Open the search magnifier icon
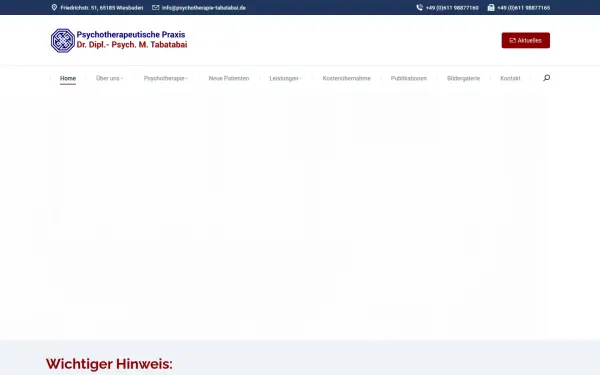 click(x=546, y=78)
